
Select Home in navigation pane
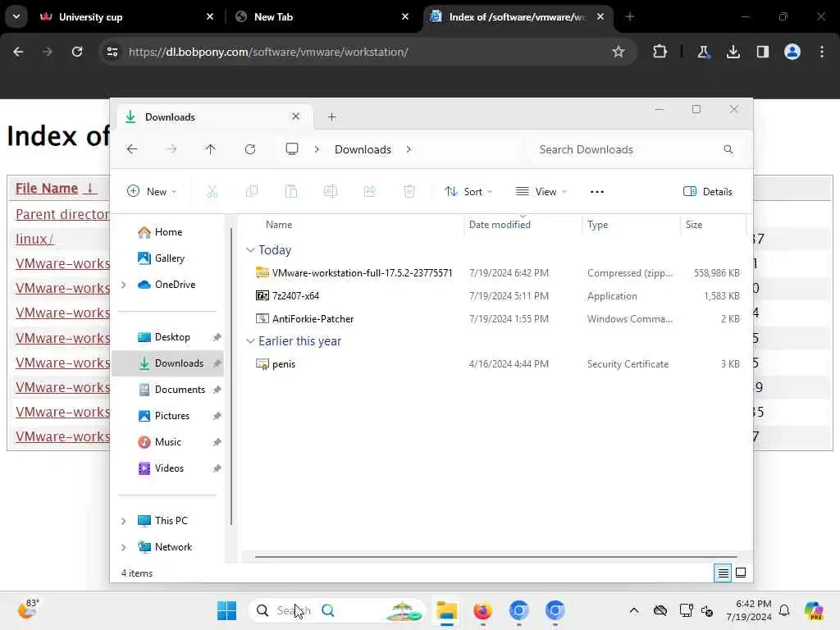tap(168, 232)
